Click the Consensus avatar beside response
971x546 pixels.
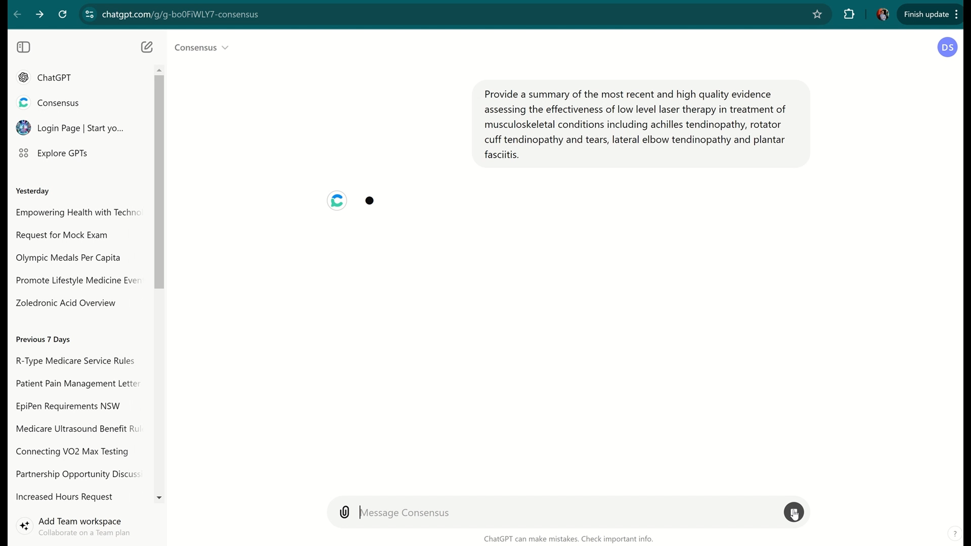(x=337, y=201)
